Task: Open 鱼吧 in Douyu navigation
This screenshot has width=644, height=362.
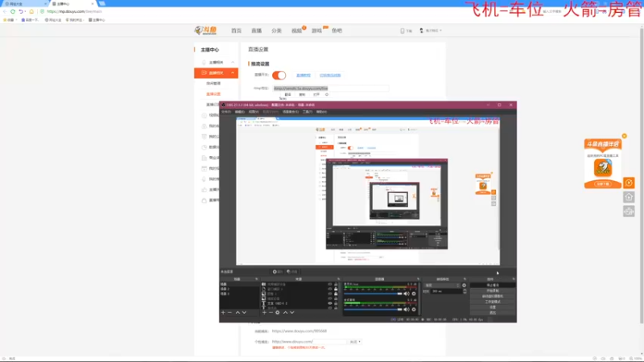Action: click(336, 31)
